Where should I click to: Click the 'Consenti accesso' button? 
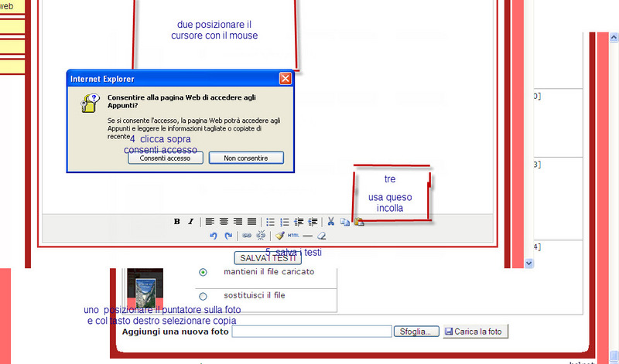pos(165,158)
